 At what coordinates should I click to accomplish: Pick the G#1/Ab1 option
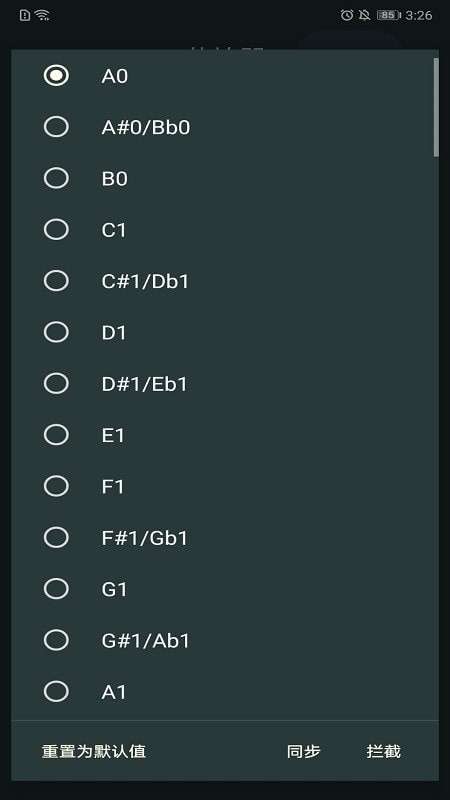pos(56,640)
